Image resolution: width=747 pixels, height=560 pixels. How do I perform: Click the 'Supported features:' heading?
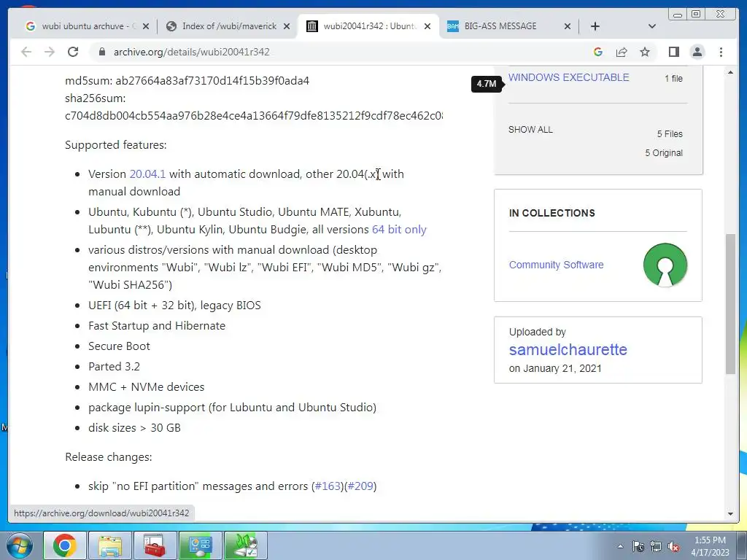coord(116,145)
